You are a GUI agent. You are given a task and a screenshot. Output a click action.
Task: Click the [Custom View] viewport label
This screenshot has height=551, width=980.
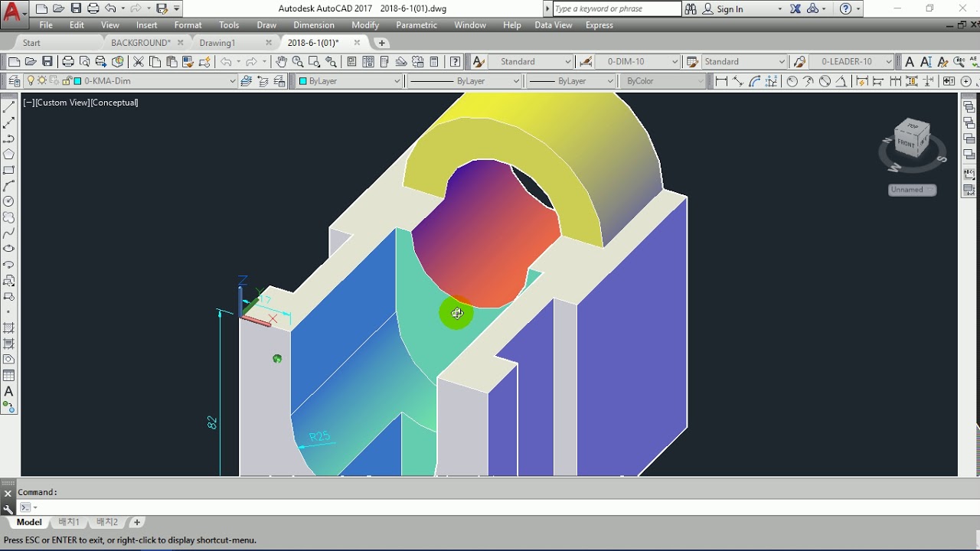(x=62, y=103)
